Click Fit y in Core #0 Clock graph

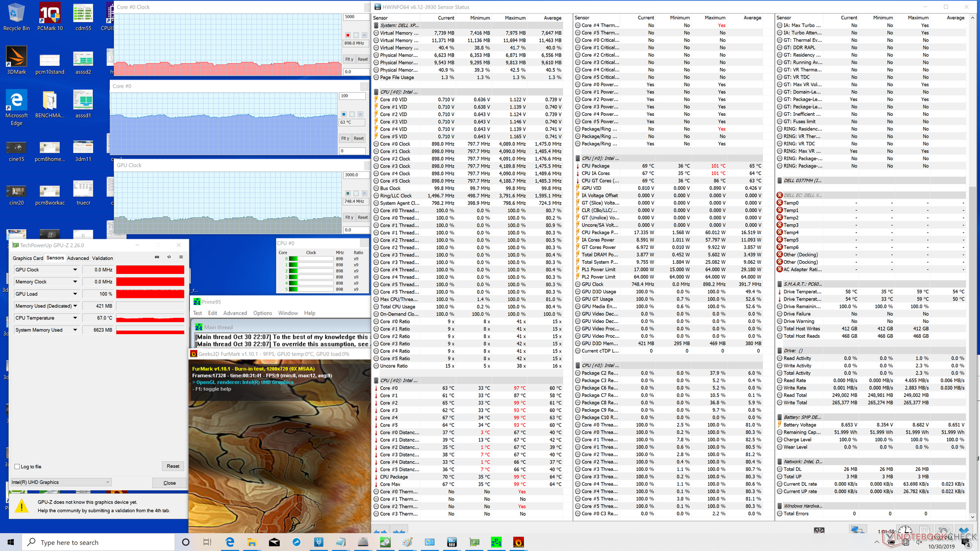click(349, 59)
